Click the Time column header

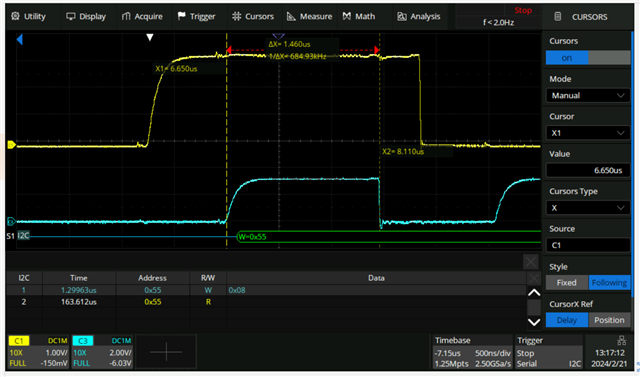[79, 278]
